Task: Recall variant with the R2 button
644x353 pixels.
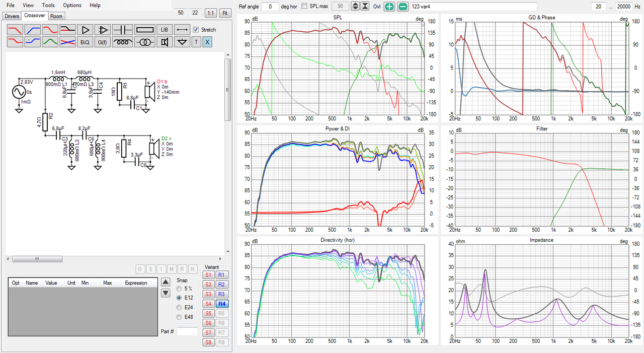Action: tap(222, 285)
